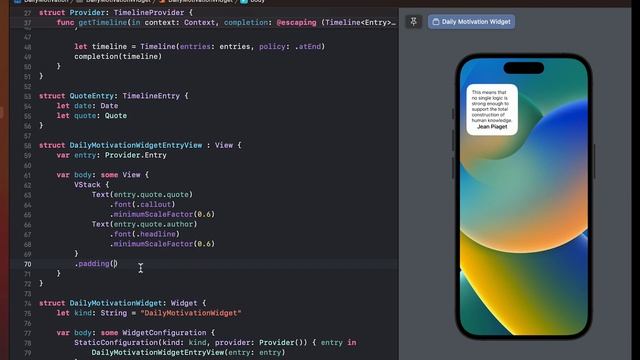Click 'Text(entry.quote.quote)' code line
This screenshot has width=640, height=360.
point(142,194)
